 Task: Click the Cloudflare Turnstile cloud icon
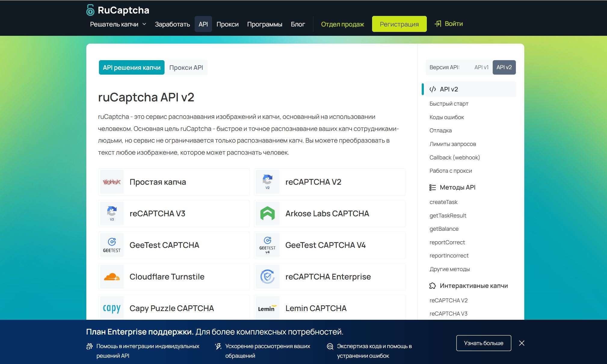pos(112,277)
